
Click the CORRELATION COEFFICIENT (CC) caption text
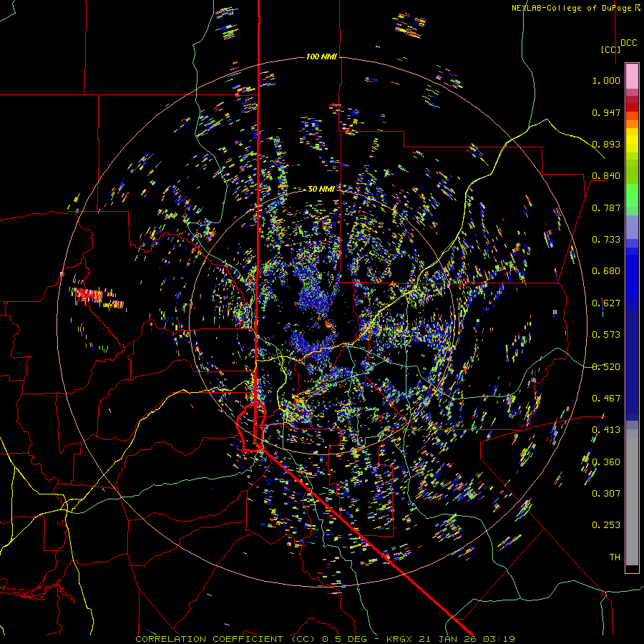[225, 639]
